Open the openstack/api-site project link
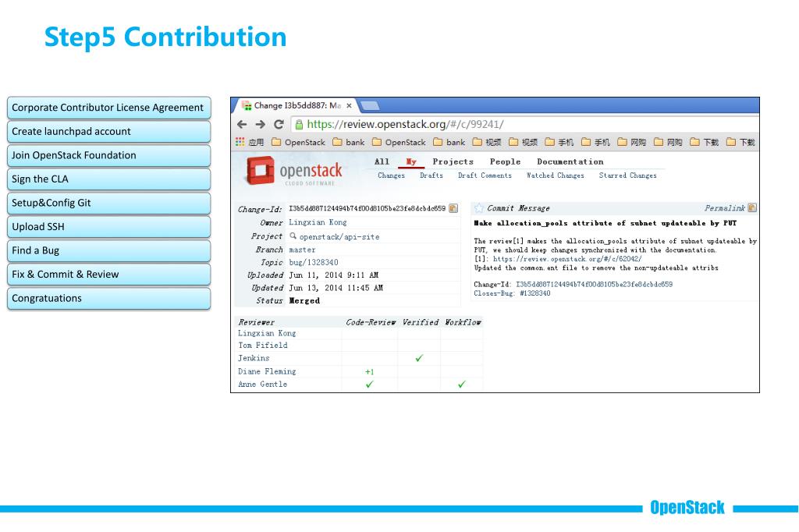The height and width of the screenshot is (532, 799). click(x=339, y=236)
